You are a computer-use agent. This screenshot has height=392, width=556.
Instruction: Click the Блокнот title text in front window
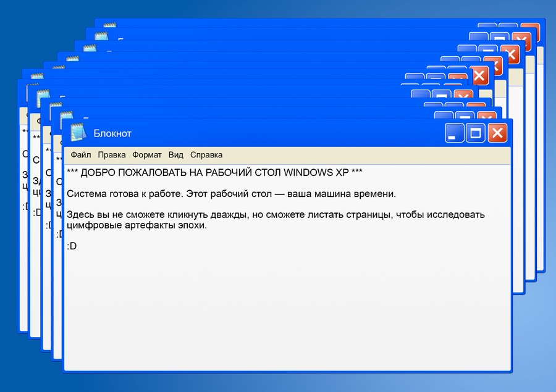(112, 133)
